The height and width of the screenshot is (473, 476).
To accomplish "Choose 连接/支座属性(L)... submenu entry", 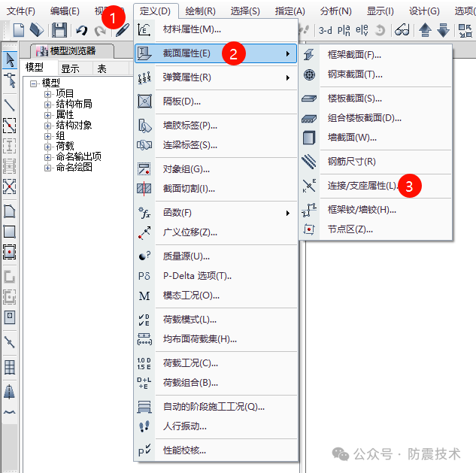I will pos(375,186).
